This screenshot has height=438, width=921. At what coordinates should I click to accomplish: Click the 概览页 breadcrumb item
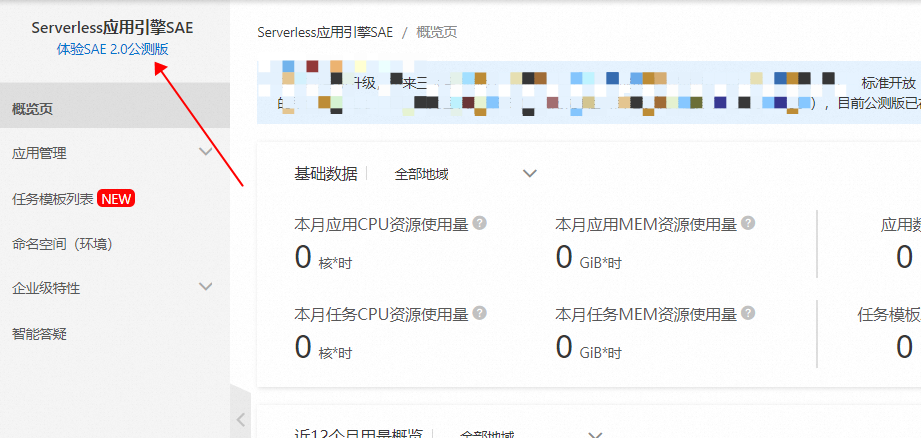point(436,32)
